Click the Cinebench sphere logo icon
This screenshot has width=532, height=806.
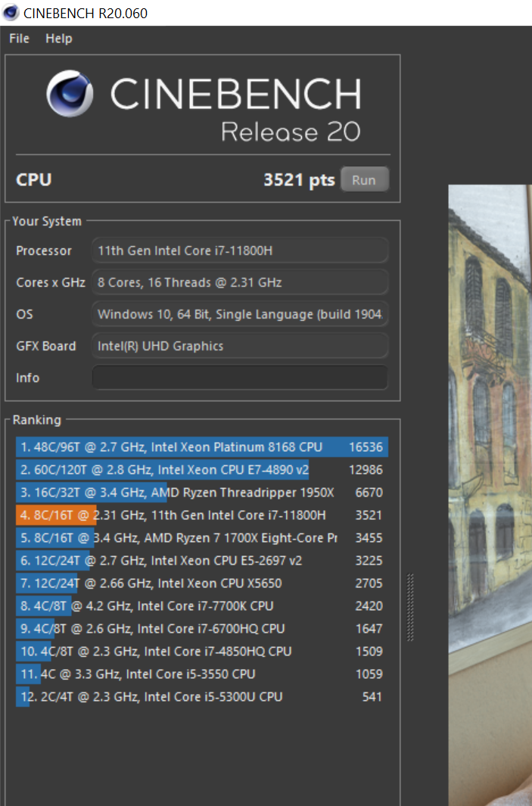[x=70, y=94]
